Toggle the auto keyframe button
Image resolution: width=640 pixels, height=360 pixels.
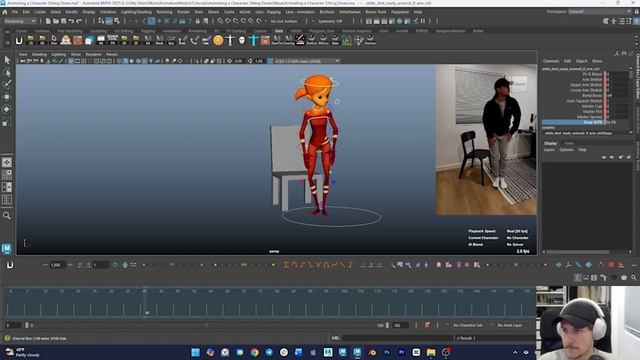427,325
